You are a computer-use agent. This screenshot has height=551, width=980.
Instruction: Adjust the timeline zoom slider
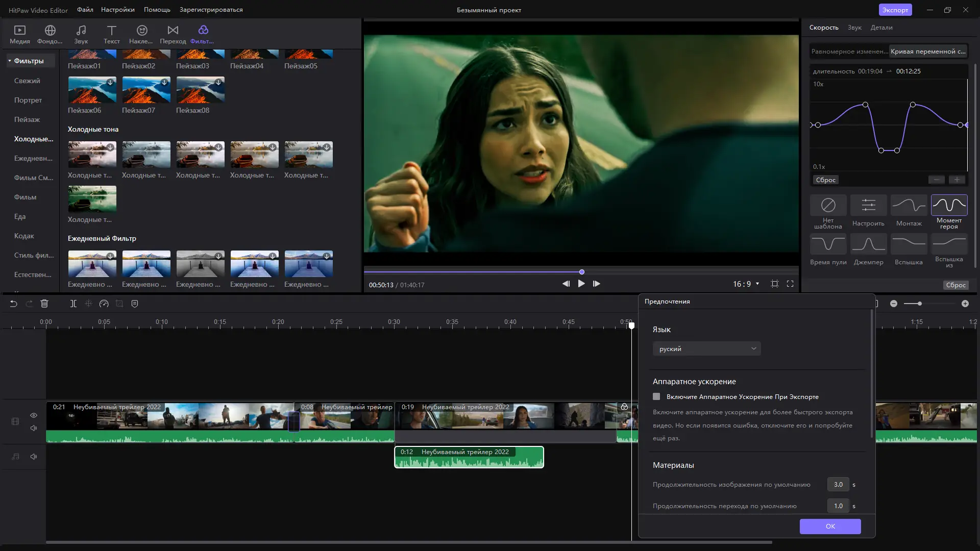(919, 304)
